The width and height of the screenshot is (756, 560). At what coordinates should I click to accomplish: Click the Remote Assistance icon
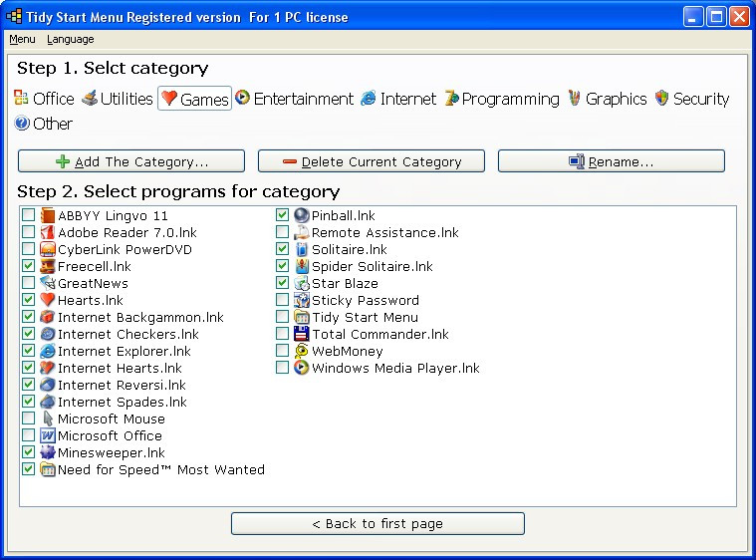pyautogui.click(x=302, y=232)
